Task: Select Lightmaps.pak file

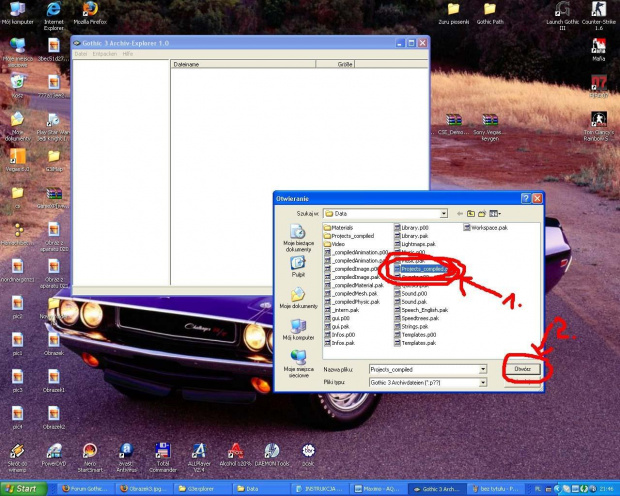Action: (415, 244)
